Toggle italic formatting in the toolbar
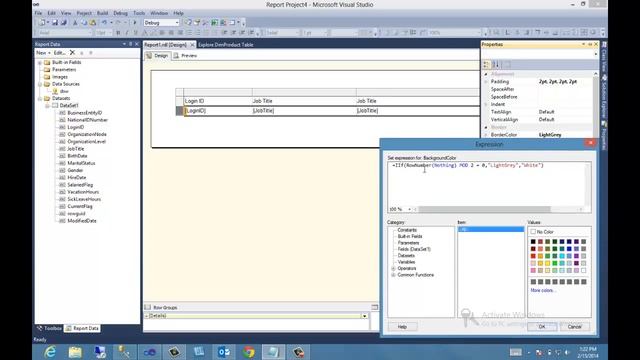Viewport: 640px width, 360px height. (x=127, y=33)
